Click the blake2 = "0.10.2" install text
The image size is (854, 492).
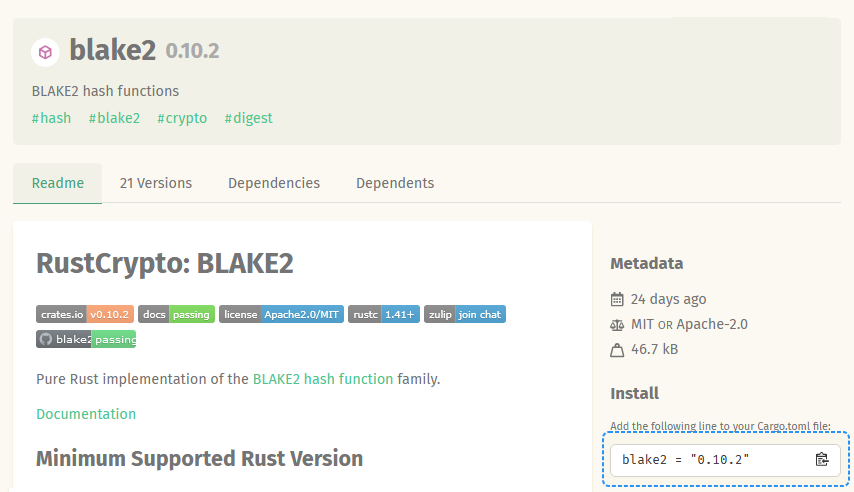686,460
